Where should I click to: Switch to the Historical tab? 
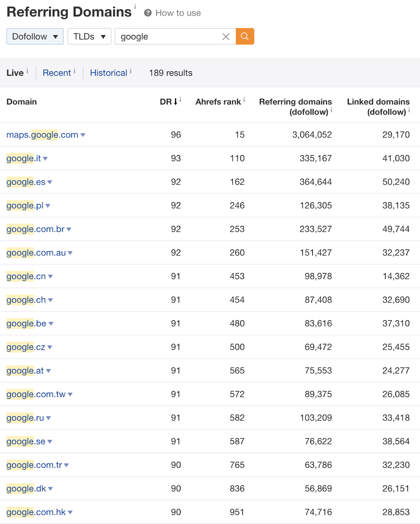[109, 73]
